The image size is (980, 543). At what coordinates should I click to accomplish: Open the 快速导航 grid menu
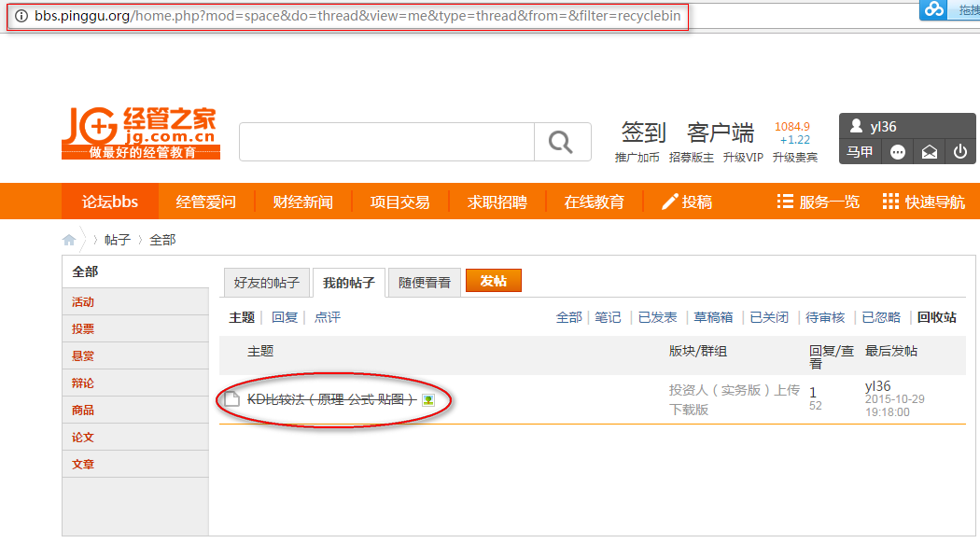[x=924, y=202]
